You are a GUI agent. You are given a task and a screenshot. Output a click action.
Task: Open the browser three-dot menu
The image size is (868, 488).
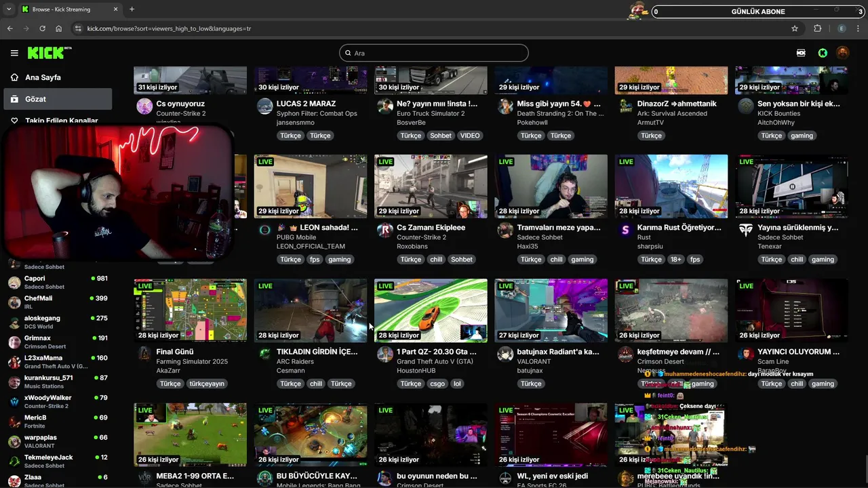[x=859, y=28]
